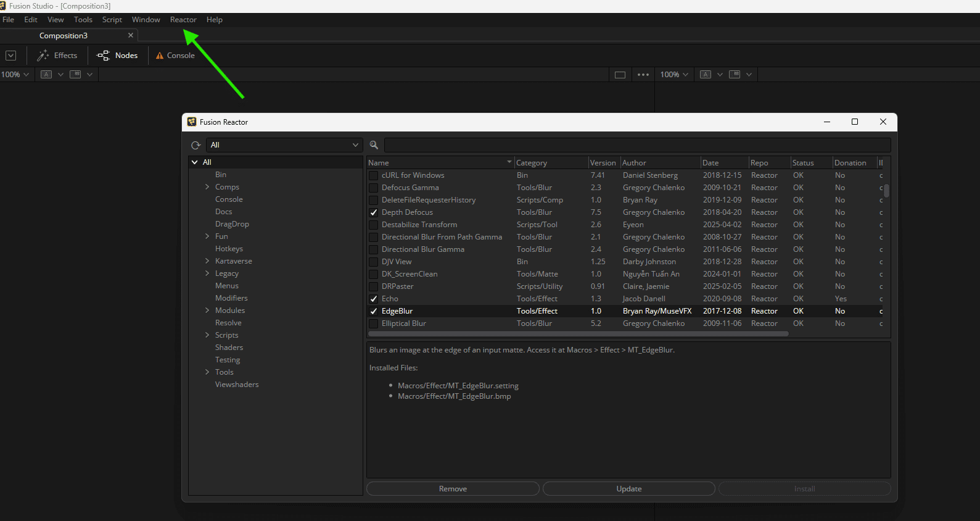Screen dimensions: 980x521
Task: Click the Fusion Reactor window title icon
Action: pos(192,122)
